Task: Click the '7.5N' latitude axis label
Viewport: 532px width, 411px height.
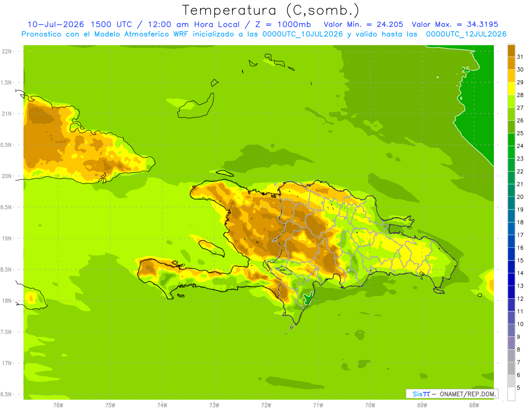Action: click(x=7, y=332)
